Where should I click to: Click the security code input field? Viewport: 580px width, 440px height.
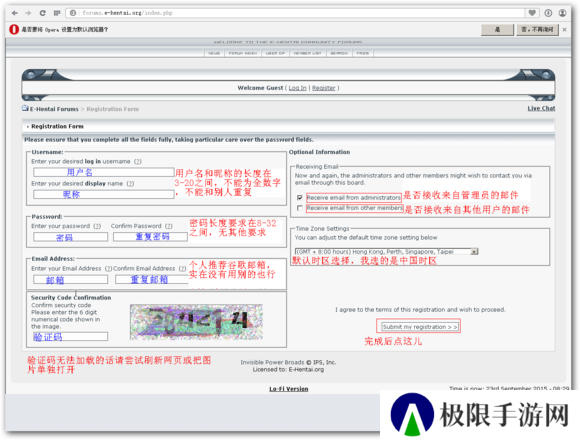click(70, 336)
